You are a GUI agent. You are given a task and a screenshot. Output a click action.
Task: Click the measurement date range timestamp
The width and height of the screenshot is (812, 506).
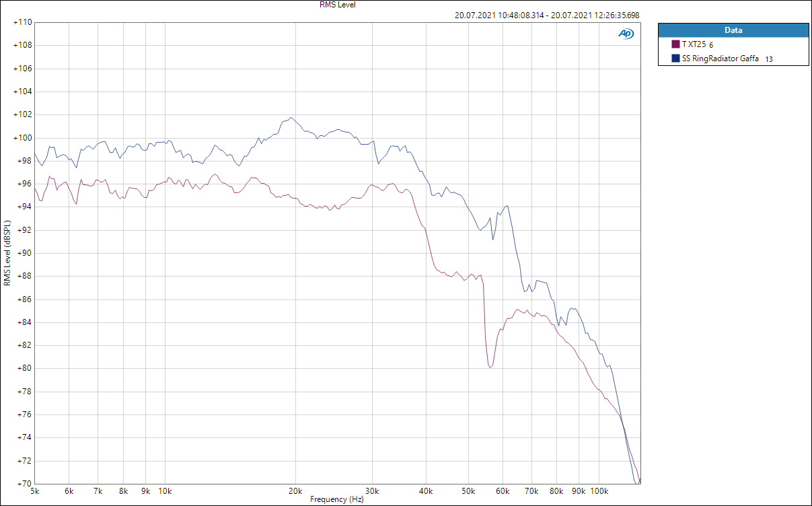[547, 15]
